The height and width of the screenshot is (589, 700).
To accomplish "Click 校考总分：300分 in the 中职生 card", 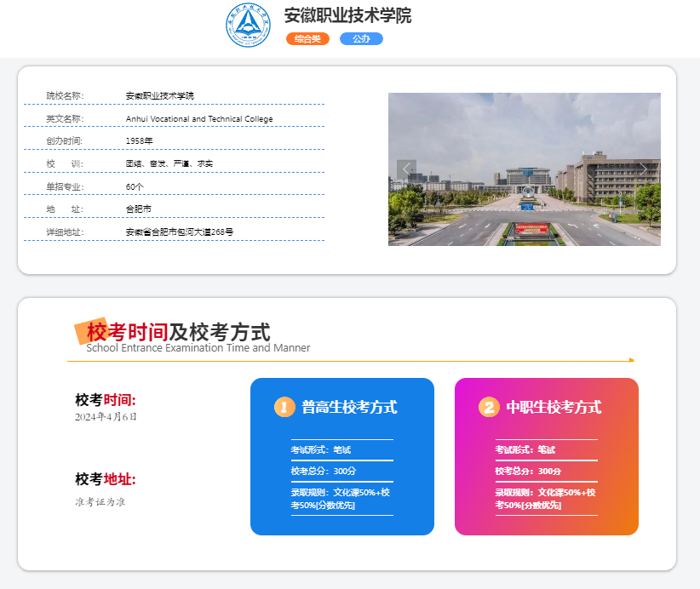I will coord(528,471).
